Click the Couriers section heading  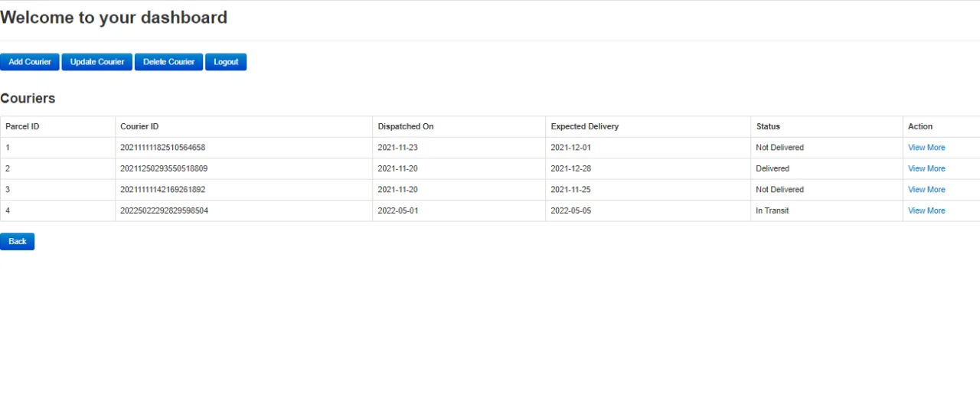28,99
